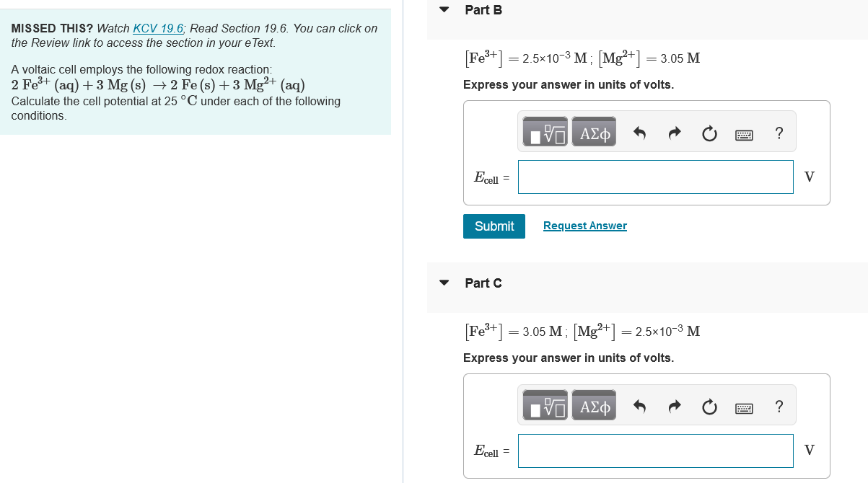Select the ΑΣφ symbol palette in Part C
This screenshot has height=483, width=868.
coord(594,404)
